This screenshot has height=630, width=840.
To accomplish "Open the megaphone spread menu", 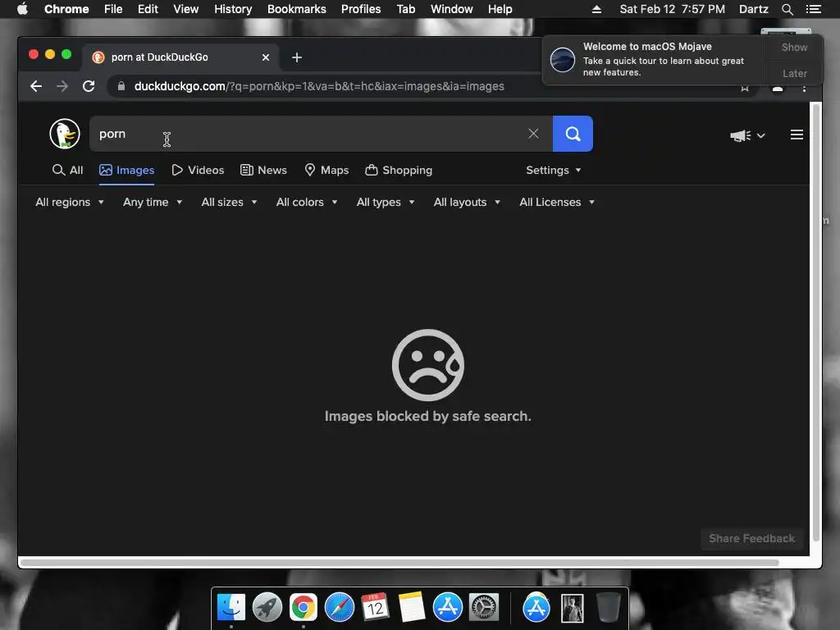I will point(747,135).
